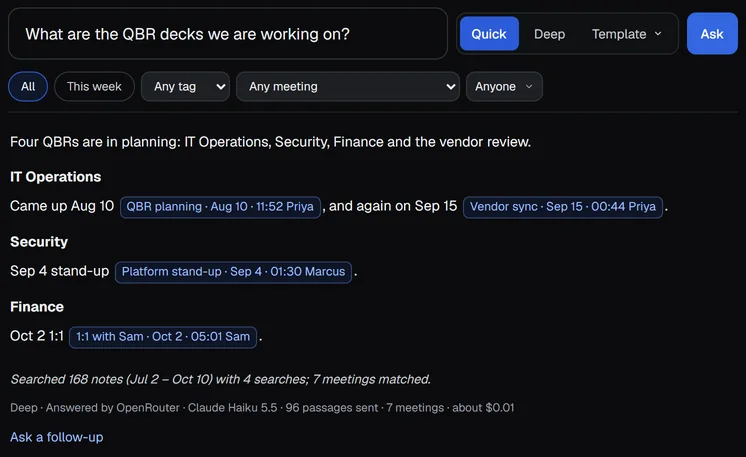Open the Template dropdown
The image size is (746, 457).
[x=627, y=34]
